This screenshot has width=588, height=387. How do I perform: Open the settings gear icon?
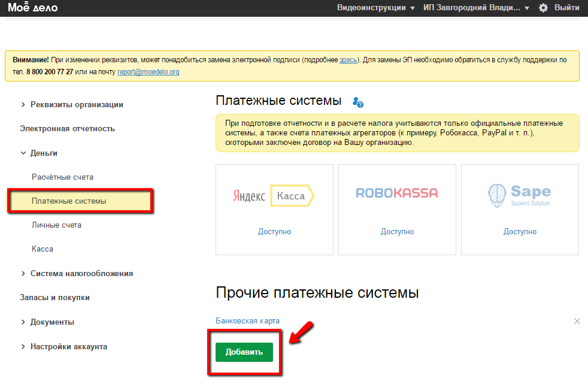[543, 8]
